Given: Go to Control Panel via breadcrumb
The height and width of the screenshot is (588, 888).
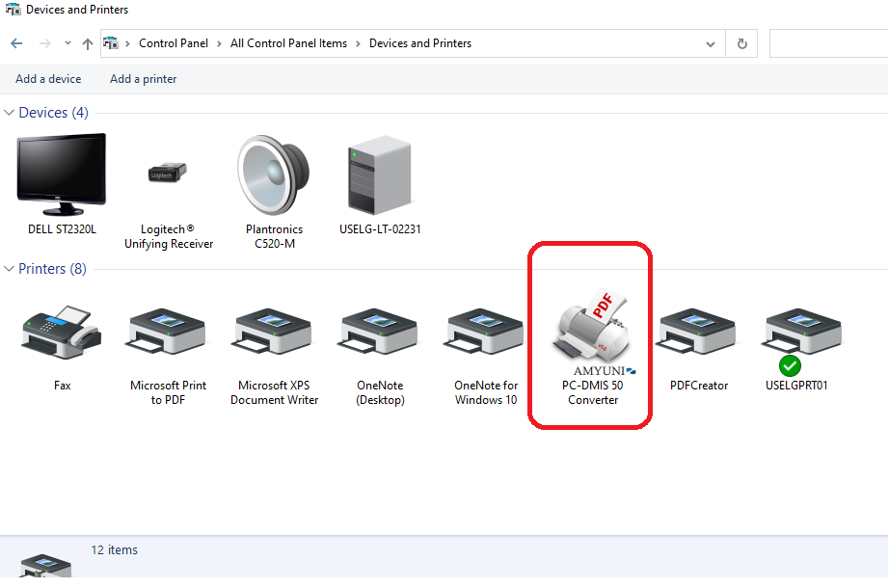Looking at the screenshot, I should tap(174, 43).
